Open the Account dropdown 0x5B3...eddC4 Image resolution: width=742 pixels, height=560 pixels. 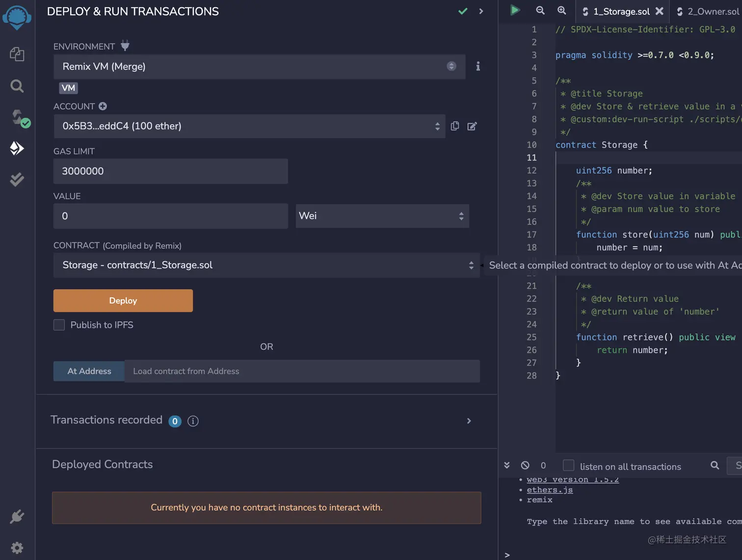(249, 126)
